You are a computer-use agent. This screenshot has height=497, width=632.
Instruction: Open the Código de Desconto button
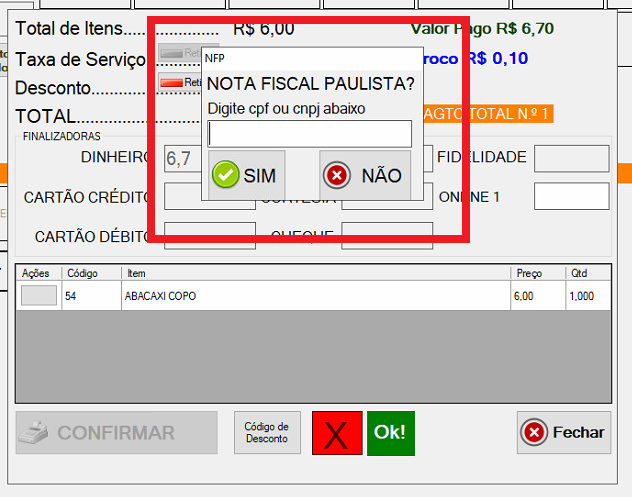[267, 433]
